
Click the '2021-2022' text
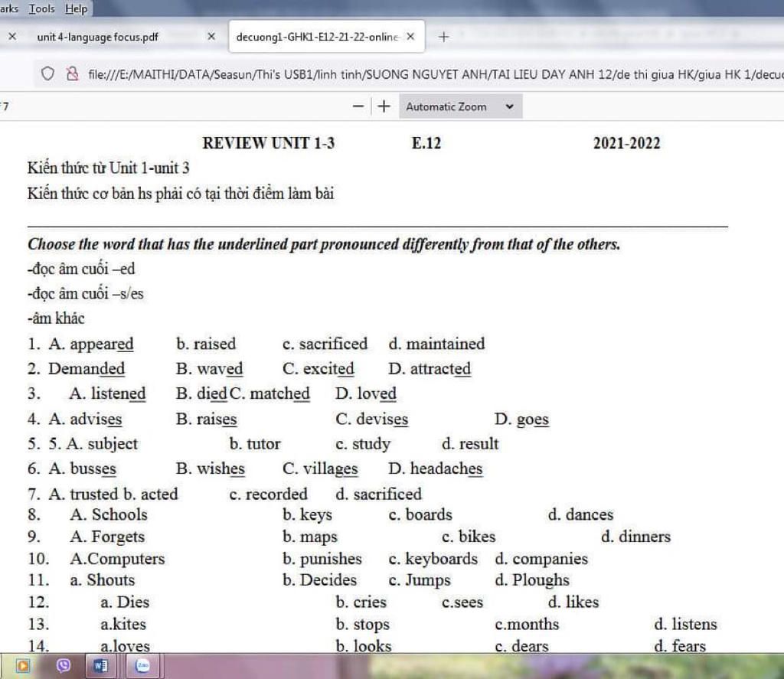click(626, 143)
